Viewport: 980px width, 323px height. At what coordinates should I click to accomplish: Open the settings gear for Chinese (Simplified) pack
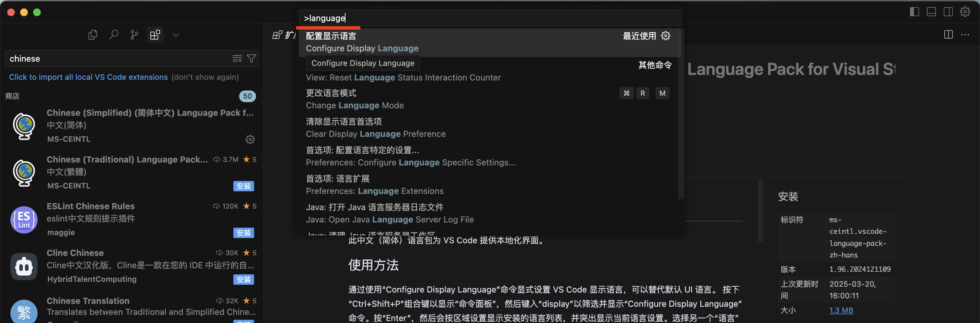point(250,139)
